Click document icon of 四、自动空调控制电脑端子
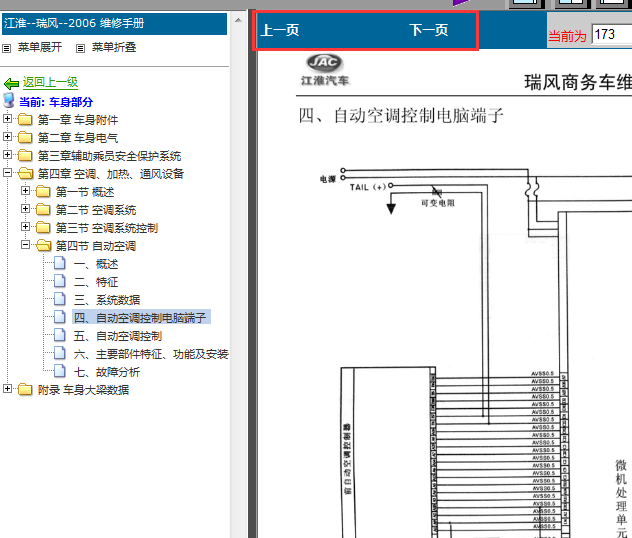 tap(60, 317)
